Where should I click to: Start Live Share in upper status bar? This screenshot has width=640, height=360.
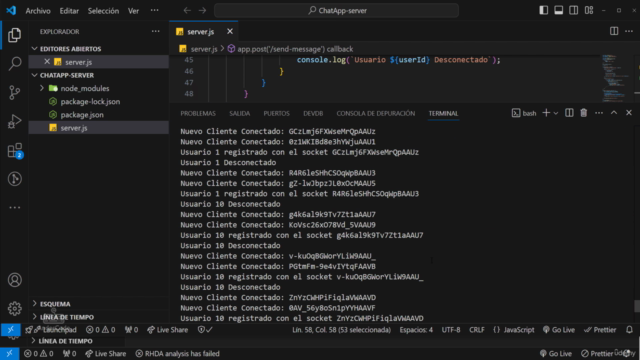click(x=168, y=330)
